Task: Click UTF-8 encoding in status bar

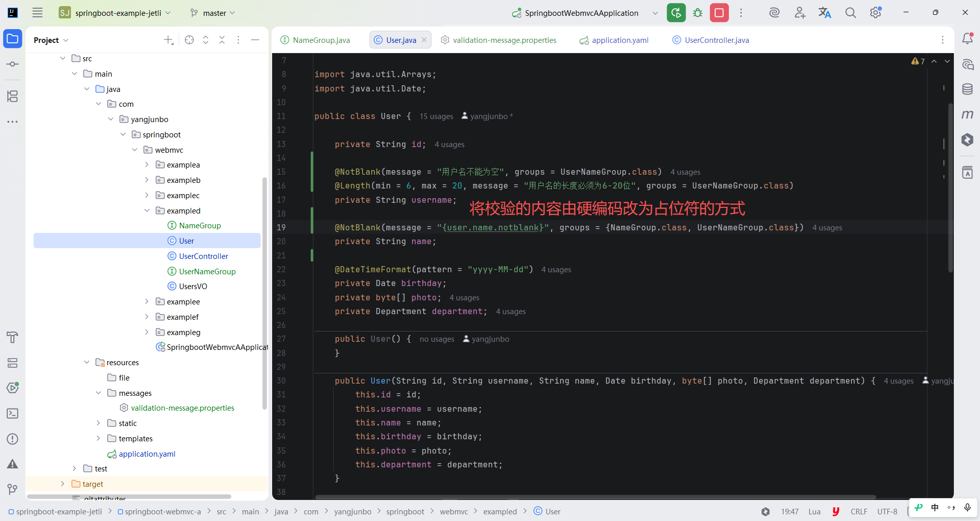Action: (x=887, y=511)
